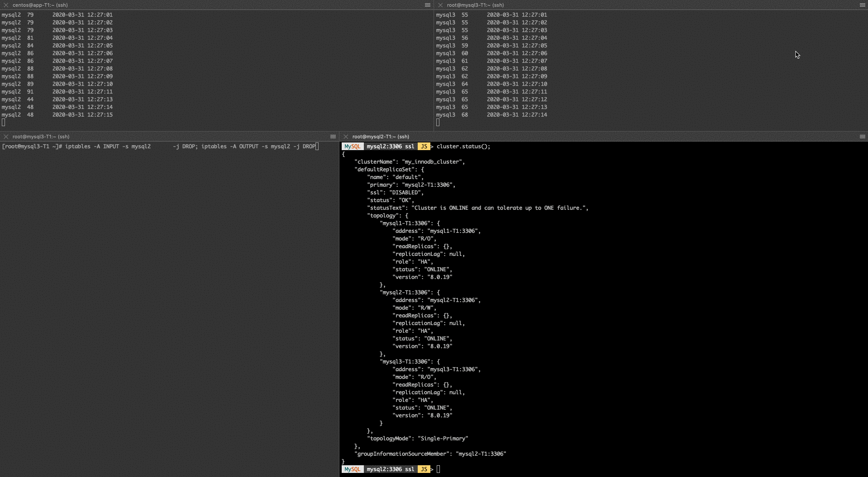Open the menu icon of the mysql3 counter output pane
868x477 pixels.
pyautogui.click(x=862, y=5)
